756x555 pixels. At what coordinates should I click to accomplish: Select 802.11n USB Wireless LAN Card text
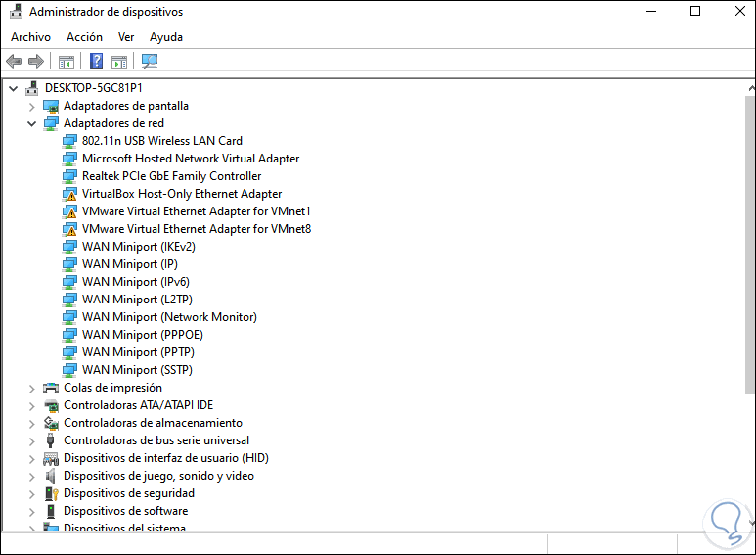click(x=162, y=141)
